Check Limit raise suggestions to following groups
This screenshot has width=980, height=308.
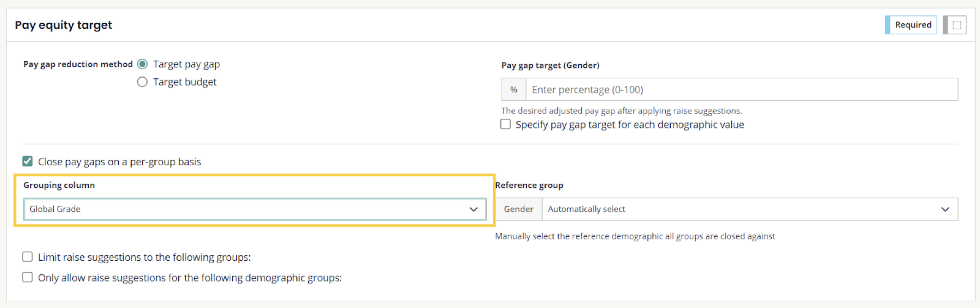27,257
